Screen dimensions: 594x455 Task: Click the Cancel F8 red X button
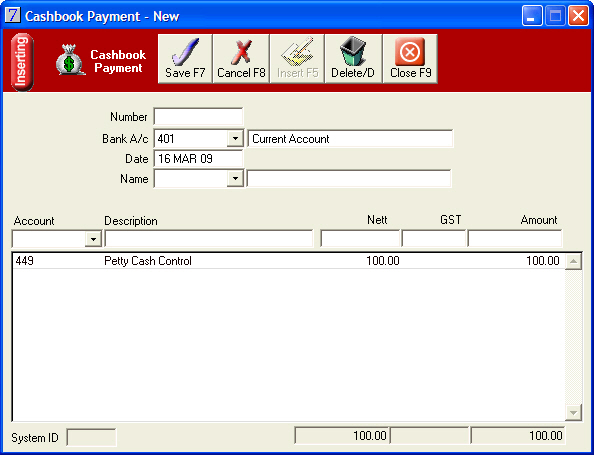click(x=241, y=59)
